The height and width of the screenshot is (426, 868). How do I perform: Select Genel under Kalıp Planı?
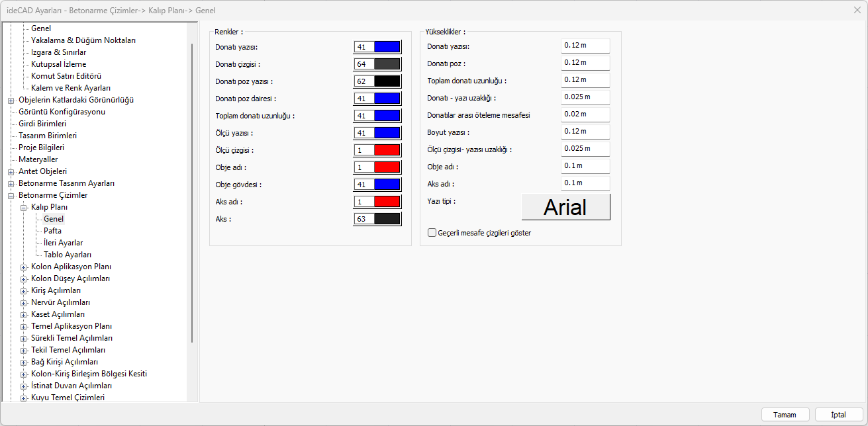point(54,219)
